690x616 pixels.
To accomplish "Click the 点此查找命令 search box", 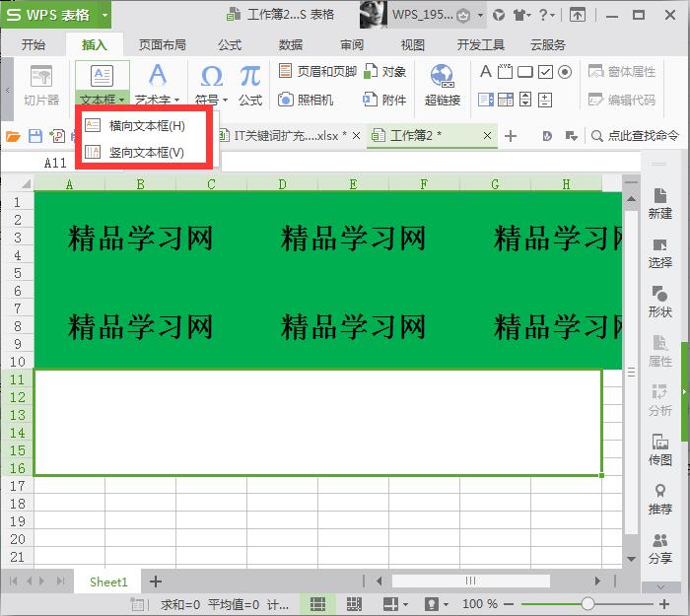I will tap(636, 136).
